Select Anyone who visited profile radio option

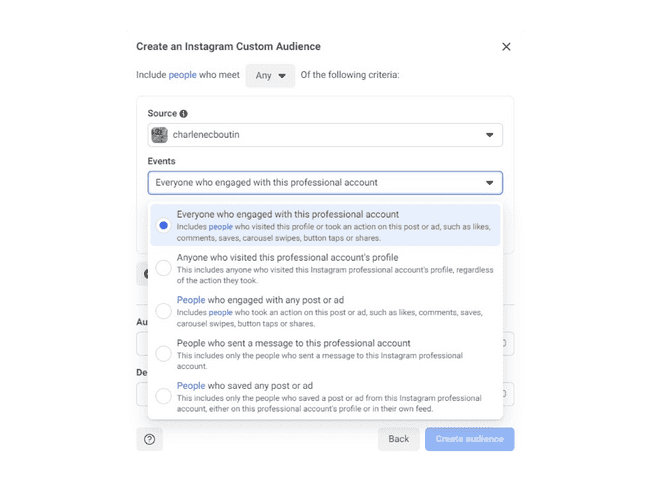[163, 268]
